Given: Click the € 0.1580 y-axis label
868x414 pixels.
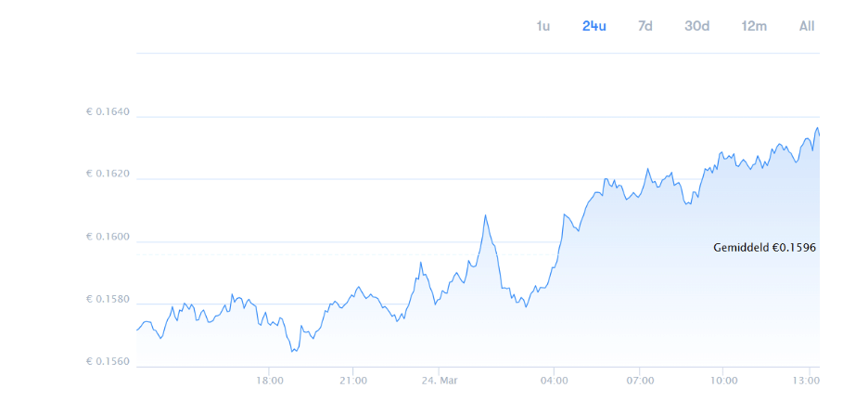Looking at the screenshot, I should [108, 299].
